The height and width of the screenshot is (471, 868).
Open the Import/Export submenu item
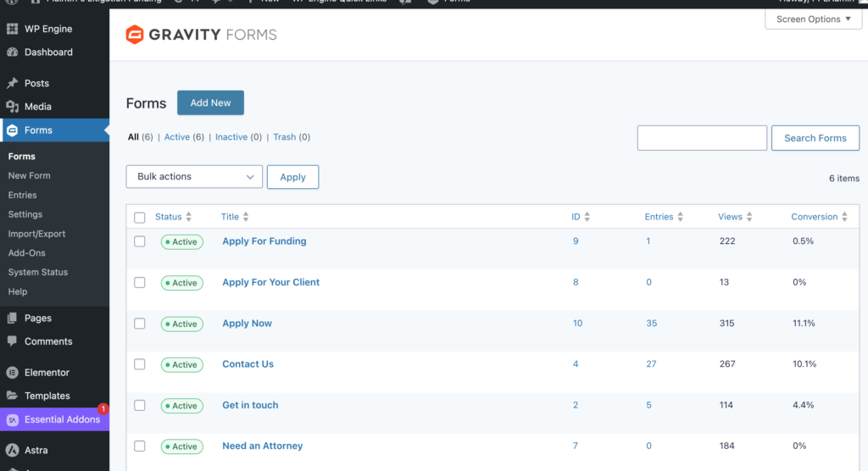36,234
